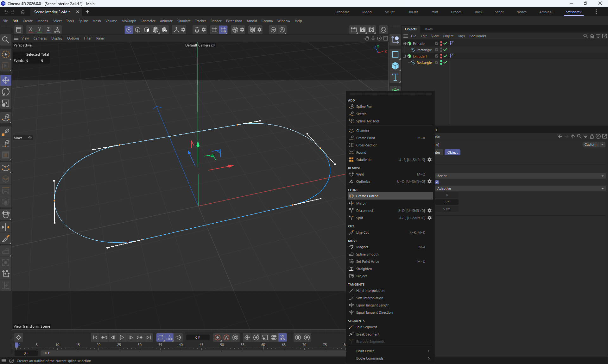Open Subdivide options gear icon
608x364 pixels.
[x=429, y=160]
